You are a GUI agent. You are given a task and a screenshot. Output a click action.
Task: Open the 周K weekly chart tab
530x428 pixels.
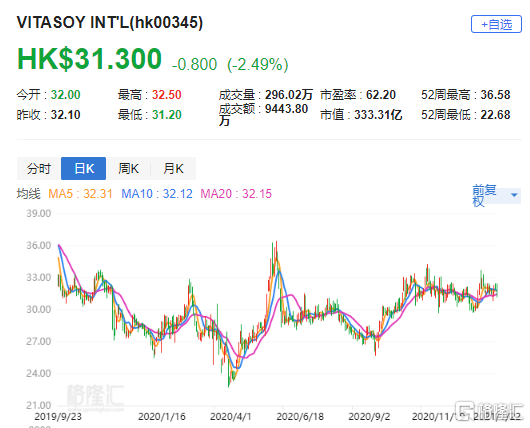coord(128,168)
